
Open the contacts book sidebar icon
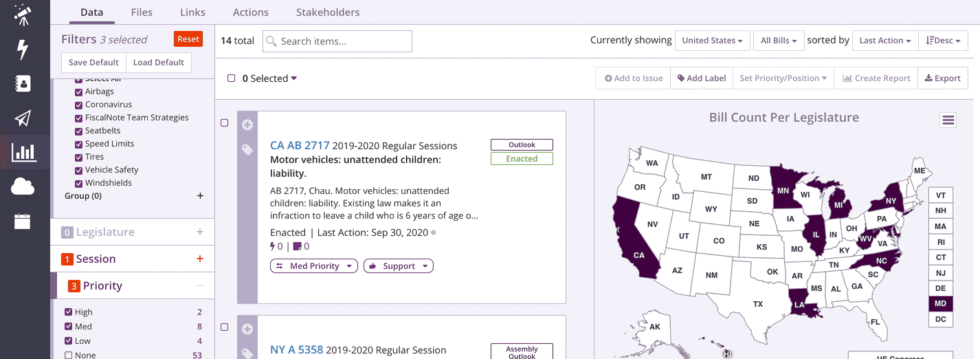23,84
